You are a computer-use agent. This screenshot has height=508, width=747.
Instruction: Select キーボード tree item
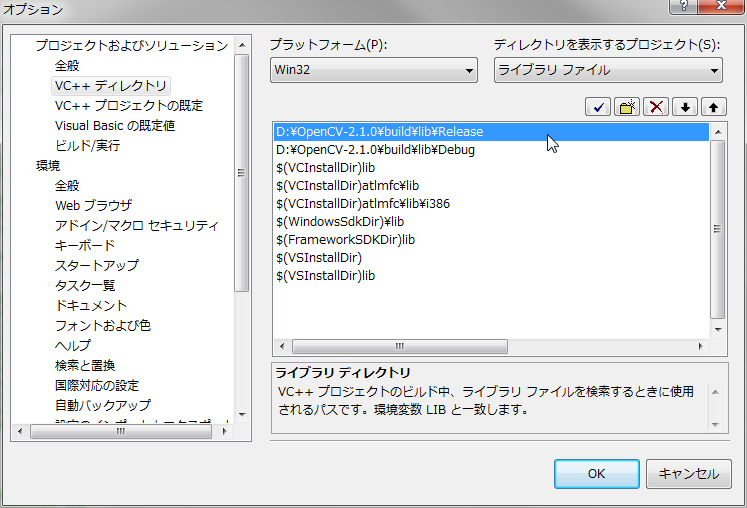(x=85, y=246)
